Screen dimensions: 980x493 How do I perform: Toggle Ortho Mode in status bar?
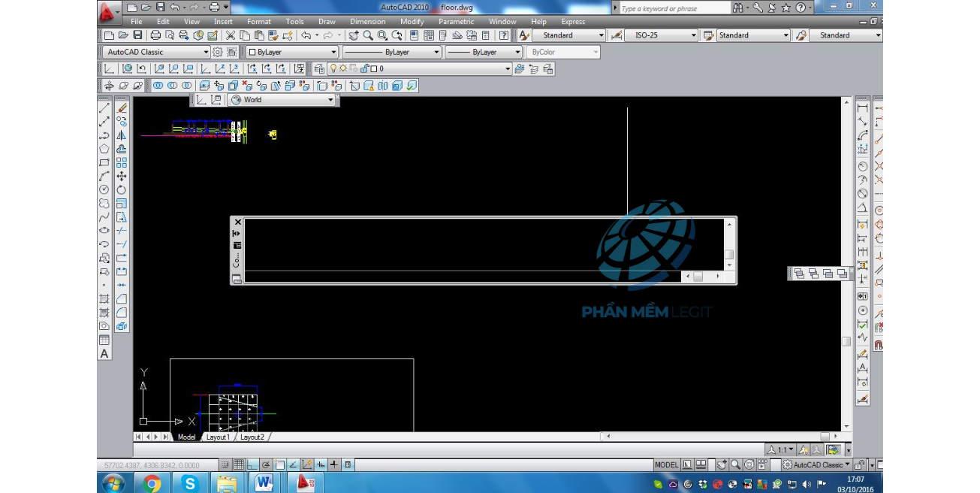click(x=252, y=465)
